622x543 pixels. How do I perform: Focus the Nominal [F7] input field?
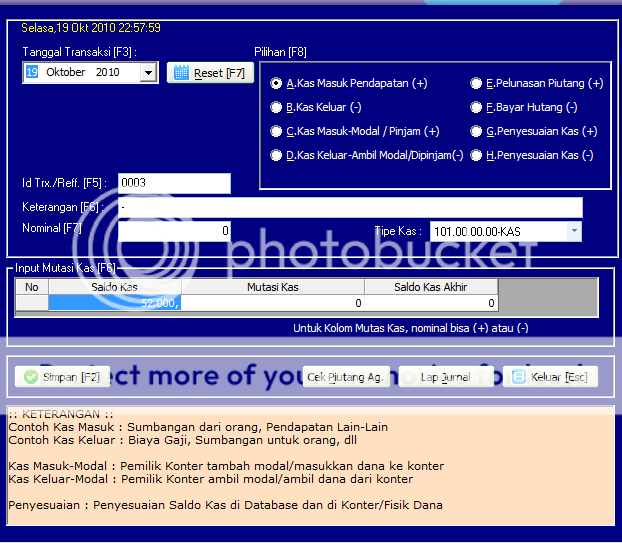click(x=174, y=231)
